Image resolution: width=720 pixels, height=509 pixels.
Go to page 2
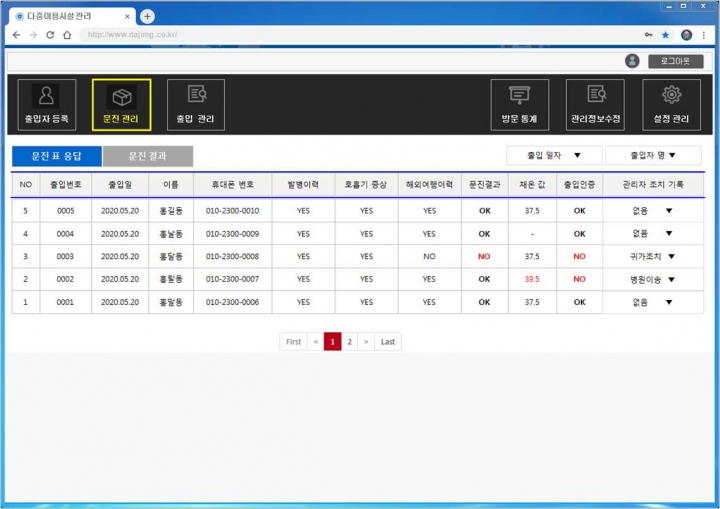(349, 342)
